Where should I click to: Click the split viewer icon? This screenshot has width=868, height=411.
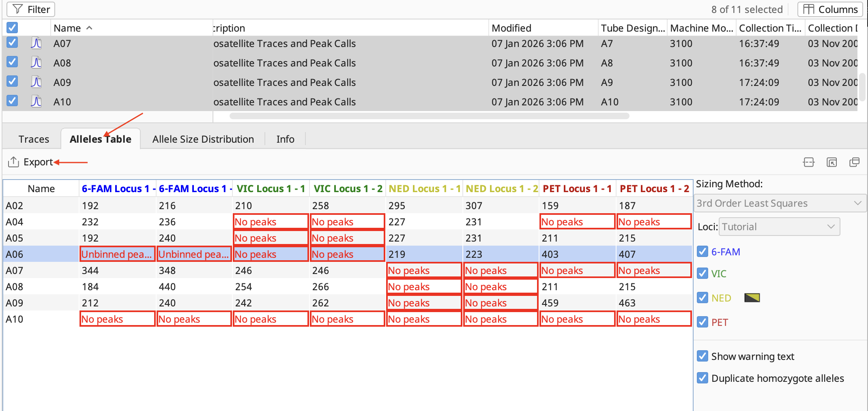(808, 163)
